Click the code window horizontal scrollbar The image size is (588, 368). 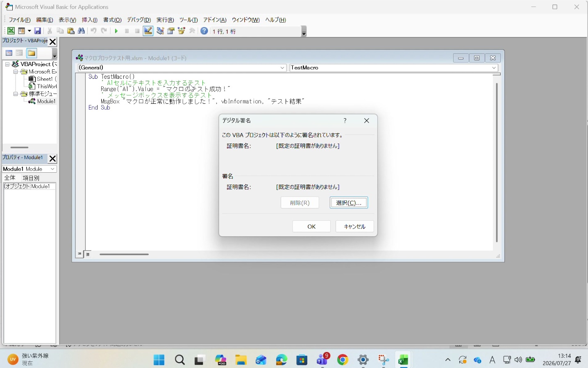click(x=124, y=254)
